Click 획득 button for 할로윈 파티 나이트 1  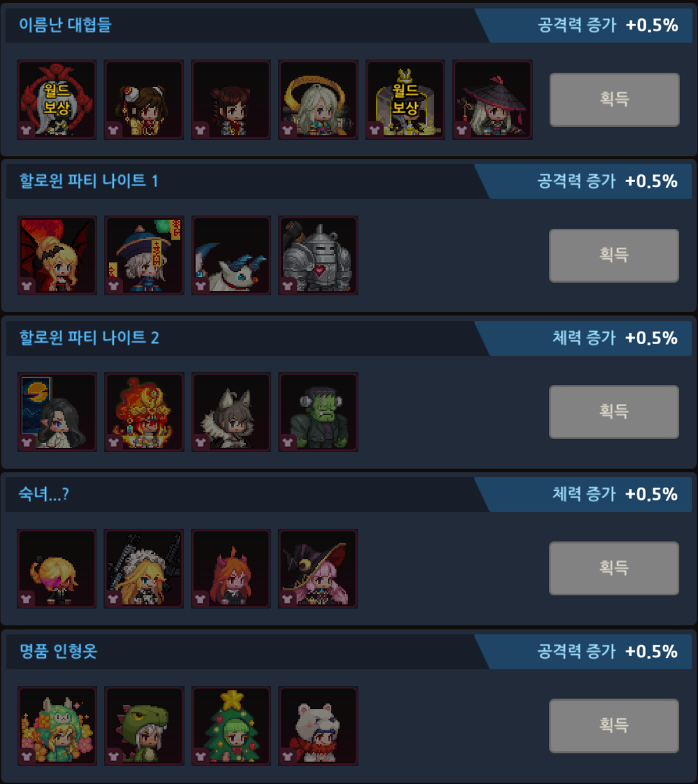click(614, 256)
